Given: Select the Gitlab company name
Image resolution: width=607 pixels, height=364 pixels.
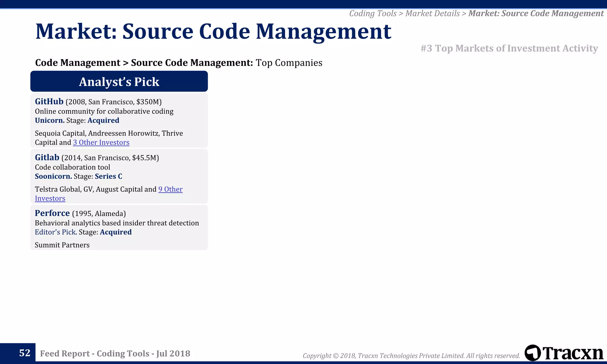Looking at the screenshot, I should [x=47, y=157].
